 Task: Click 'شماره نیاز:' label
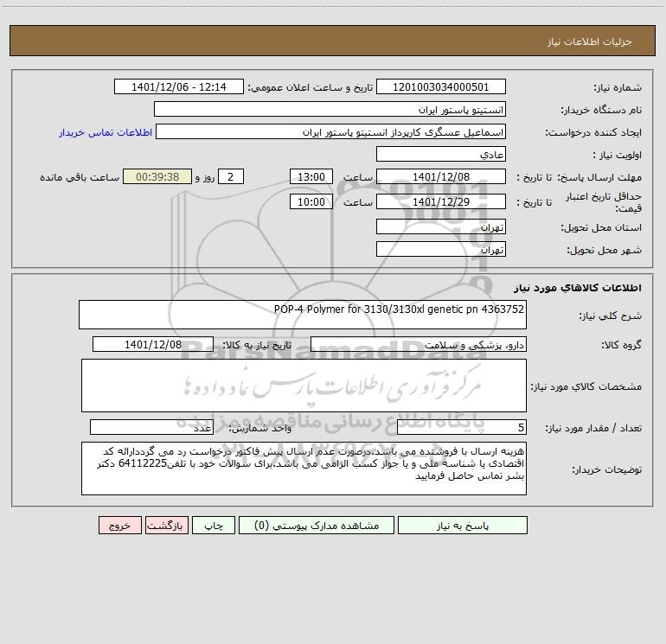pyautogui.click(x=618, y=88)
